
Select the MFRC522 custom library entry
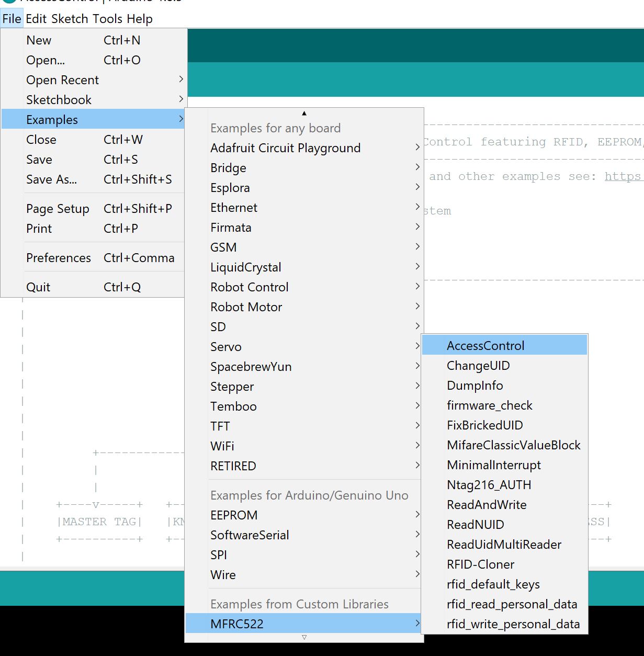[304, 624]
